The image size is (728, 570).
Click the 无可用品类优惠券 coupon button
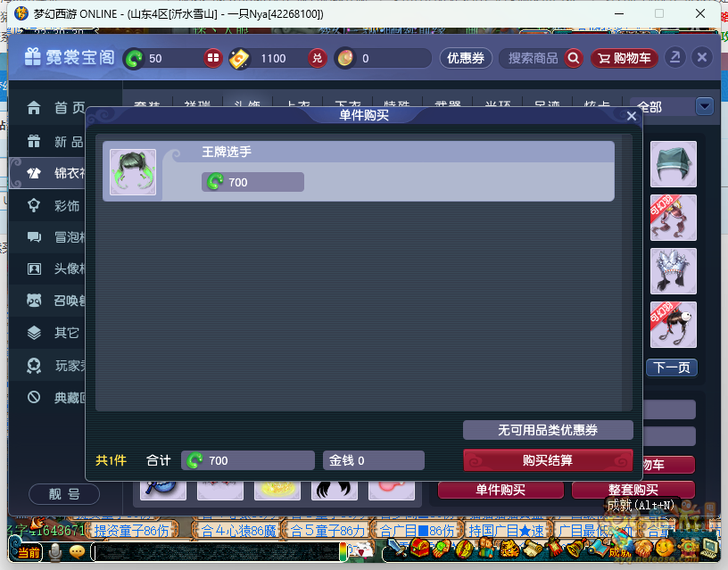548,430
